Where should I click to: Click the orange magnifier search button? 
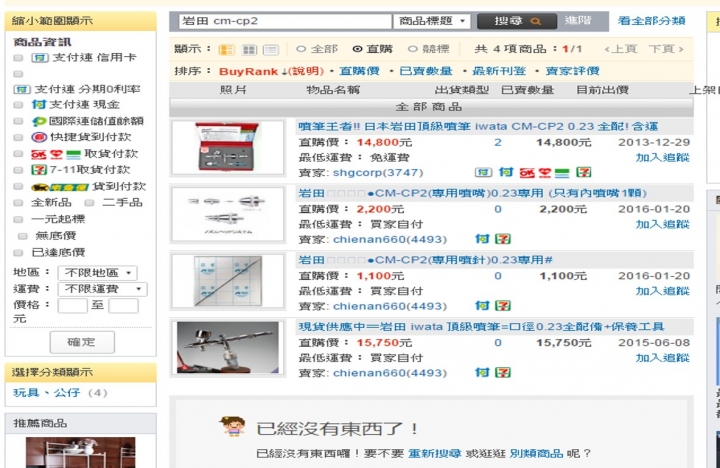point(517,21)
